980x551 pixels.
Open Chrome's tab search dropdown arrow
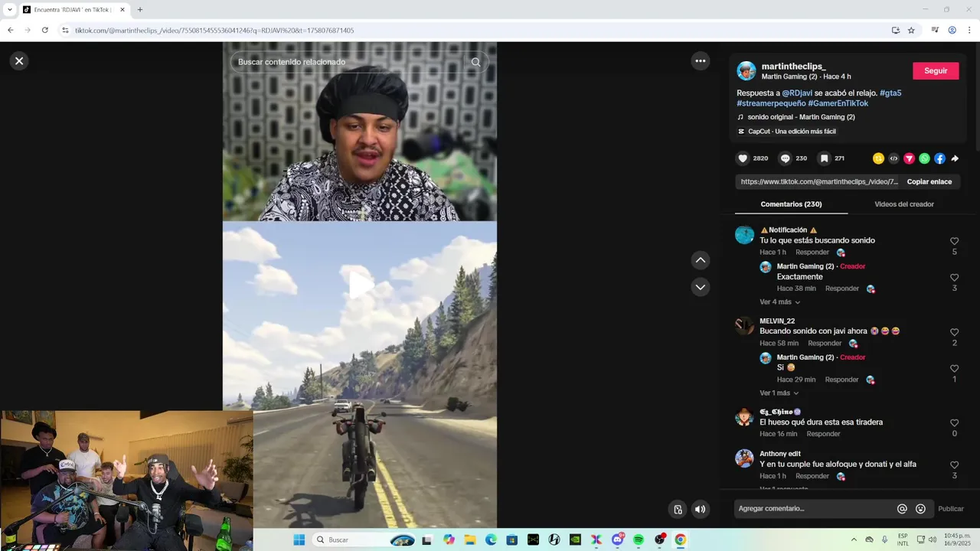point(9,10)
